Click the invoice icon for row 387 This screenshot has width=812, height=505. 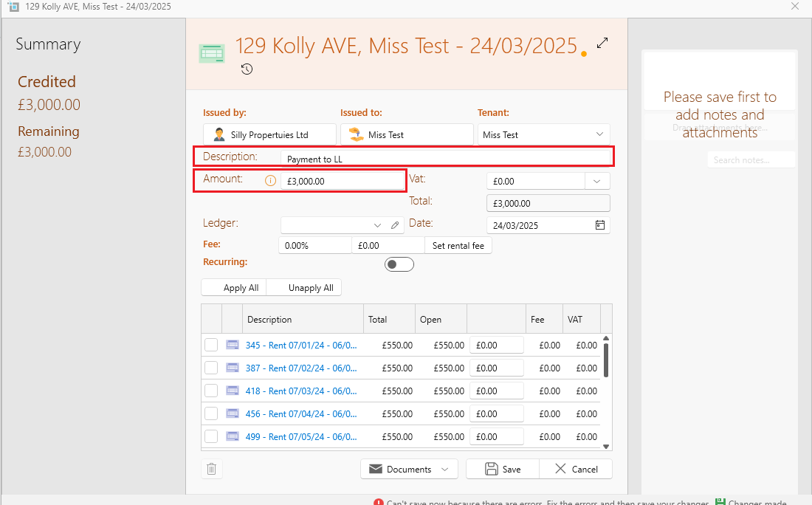233,368
